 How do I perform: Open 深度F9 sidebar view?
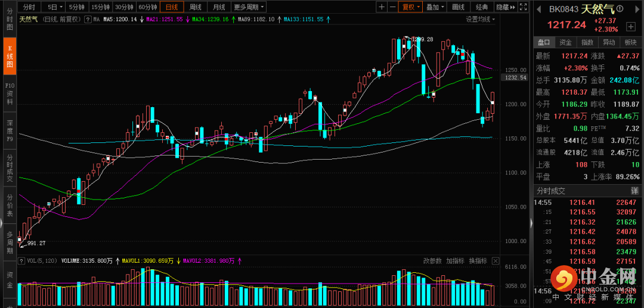10,131
